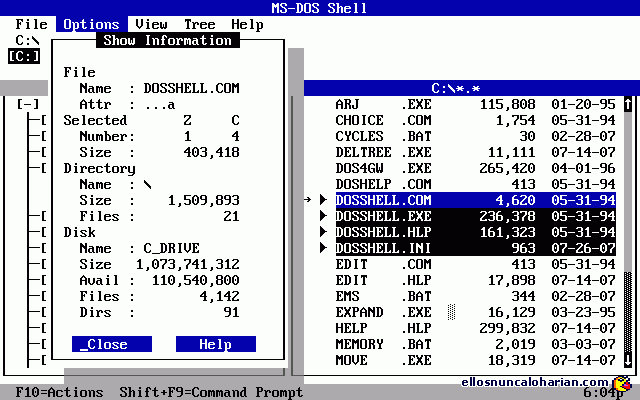
Task: Click the DOSSHELL.EXE file row
Action: click(476, 216)
